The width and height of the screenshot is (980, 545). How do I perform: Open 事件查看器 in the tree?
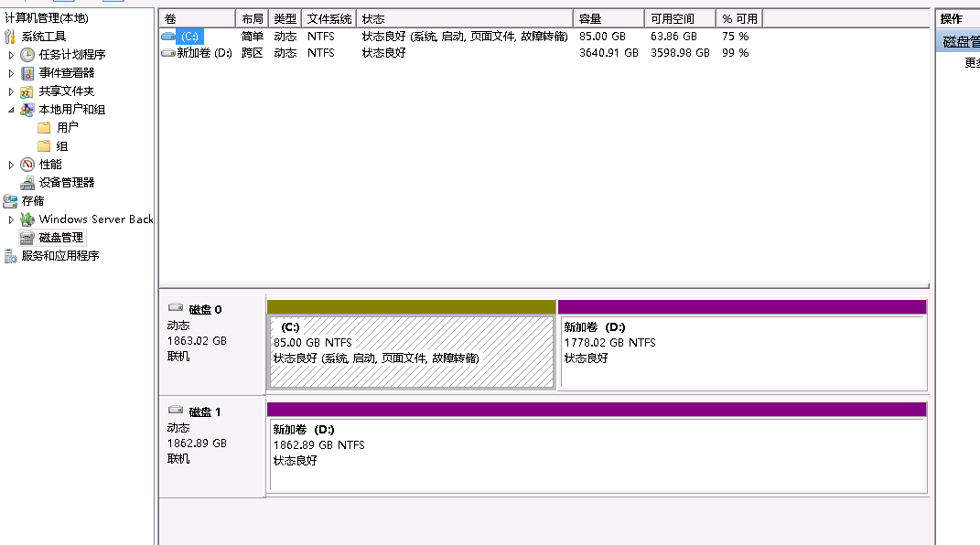[66, 73]
